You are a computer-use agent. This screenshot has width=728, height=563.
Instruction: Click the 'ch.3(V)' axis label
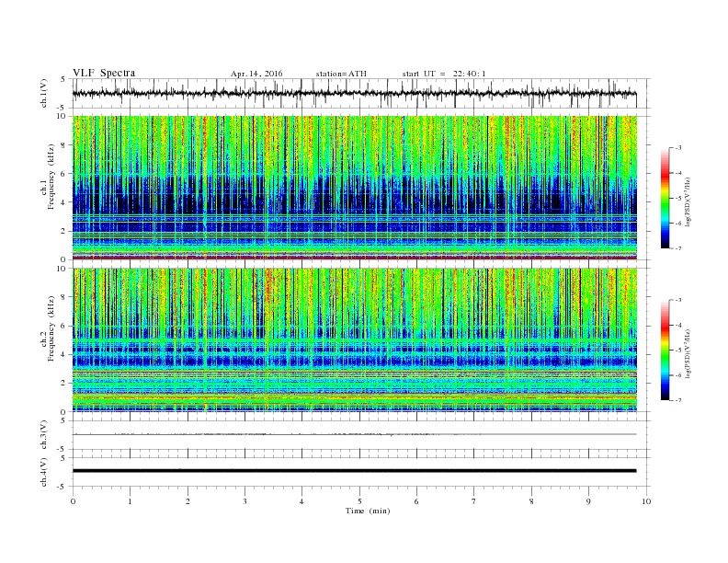pyautogui.click(x=44, y=435)
